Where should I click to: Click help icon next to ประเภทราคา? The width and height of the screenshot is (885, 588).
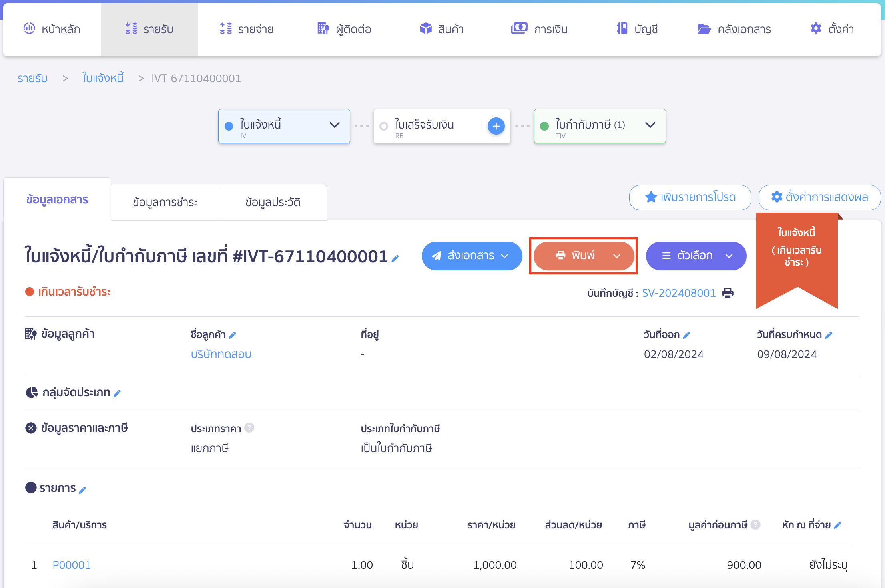click(x=249, y=428)
